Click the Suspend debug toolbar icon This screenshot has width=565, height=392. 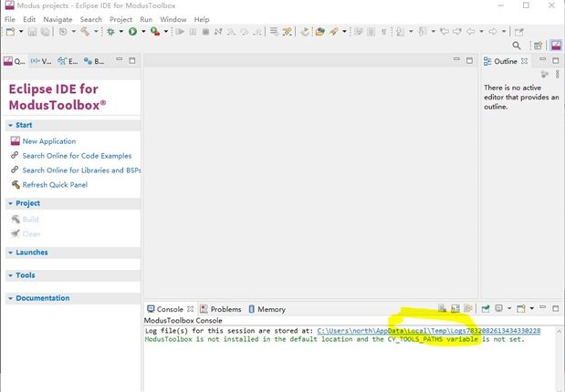point(194,32)
